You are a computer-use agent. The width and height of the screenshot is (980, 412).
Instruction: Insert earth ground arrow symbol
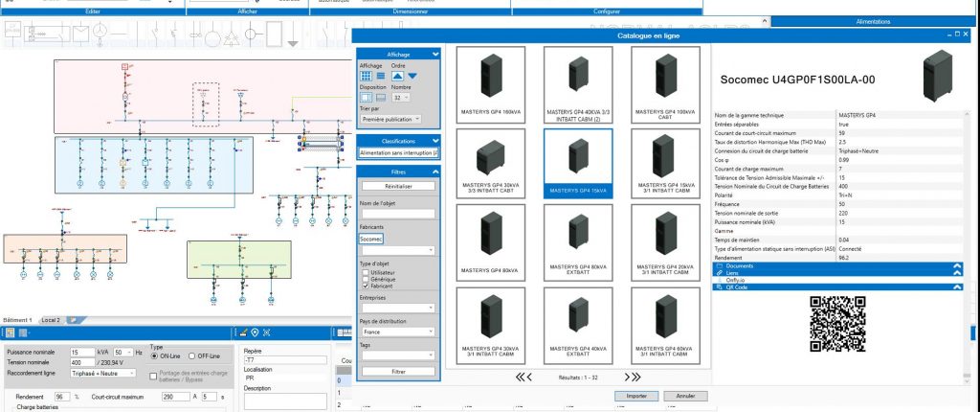point(293,35)
